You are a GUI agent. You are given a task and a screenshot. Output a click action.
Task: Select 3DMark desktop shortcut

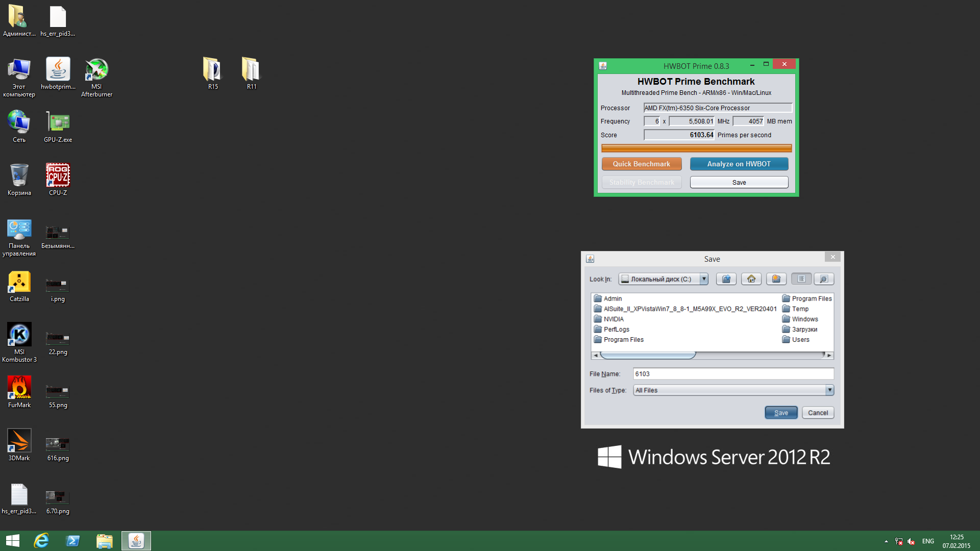(x=19, y=445)
